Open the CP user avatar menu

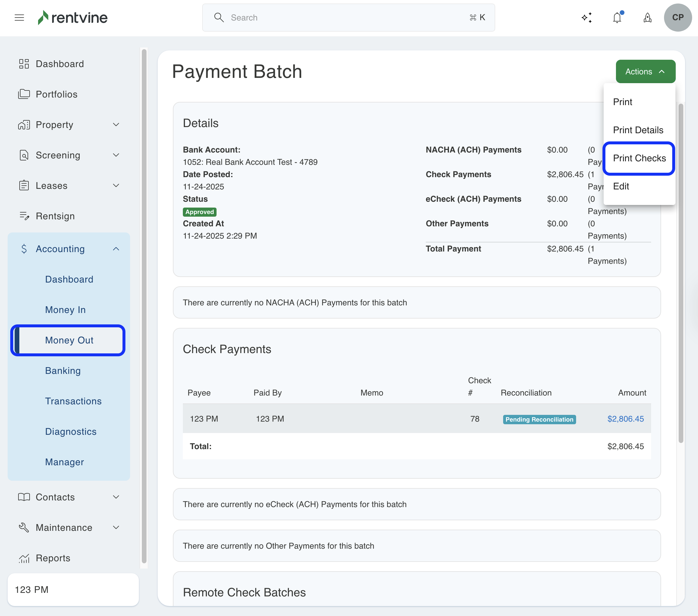tap(677, 17)
